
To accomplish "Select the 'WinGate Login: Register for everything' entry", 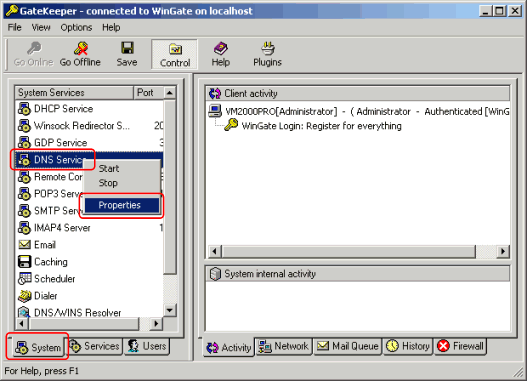I will coord(322,126).
